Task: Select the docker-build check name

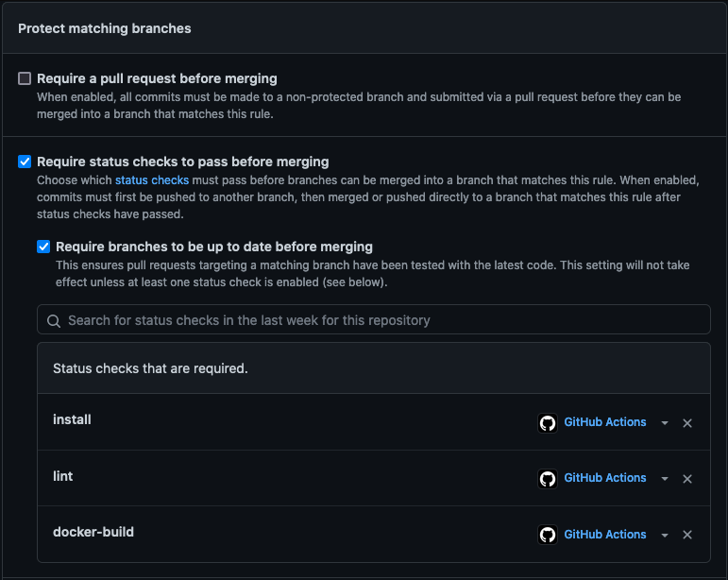Action: 93,532
